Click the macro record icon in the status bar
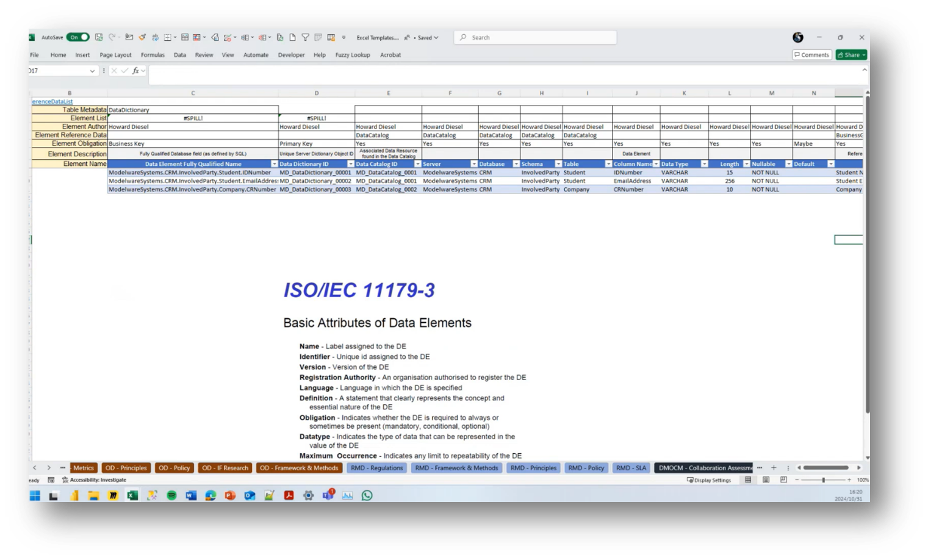The image size is (928, 560). (51, 480)
